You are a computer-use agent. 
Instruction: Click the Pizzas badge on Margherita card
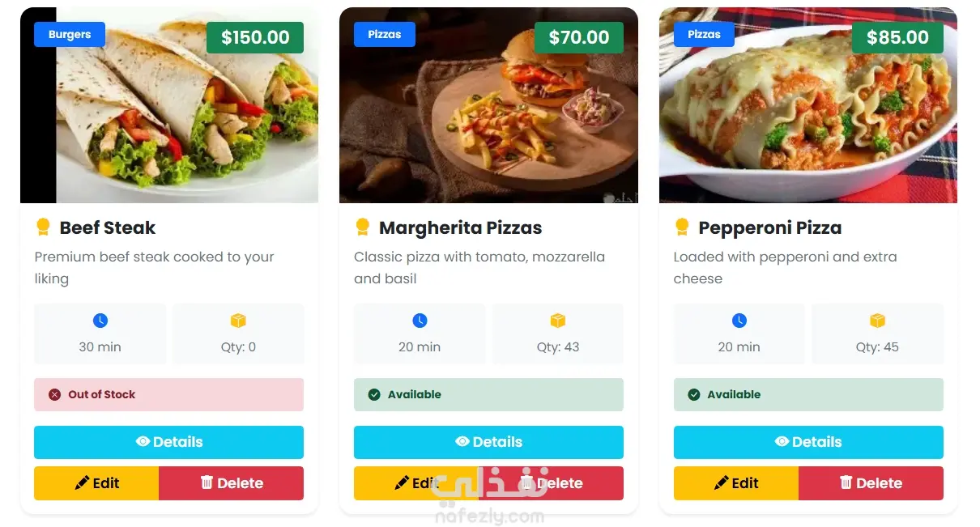click(x=385, y=34)
